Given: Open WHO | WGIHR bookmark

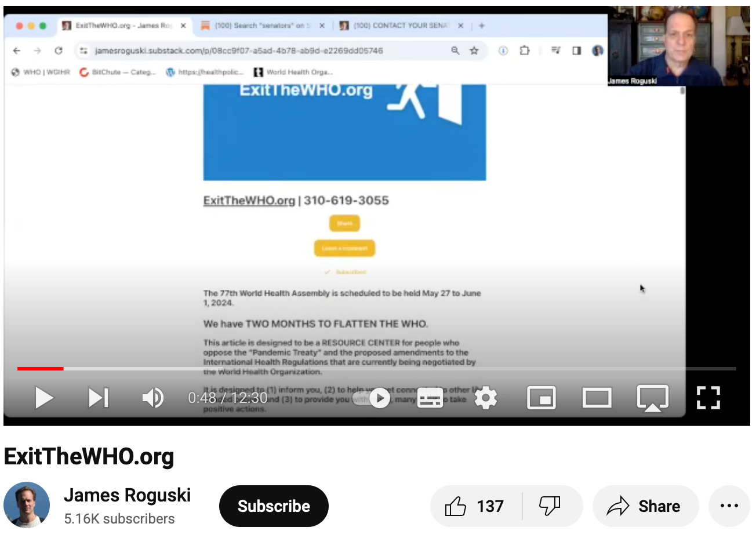Looking at the screenshot, I should tap(41, 72).
